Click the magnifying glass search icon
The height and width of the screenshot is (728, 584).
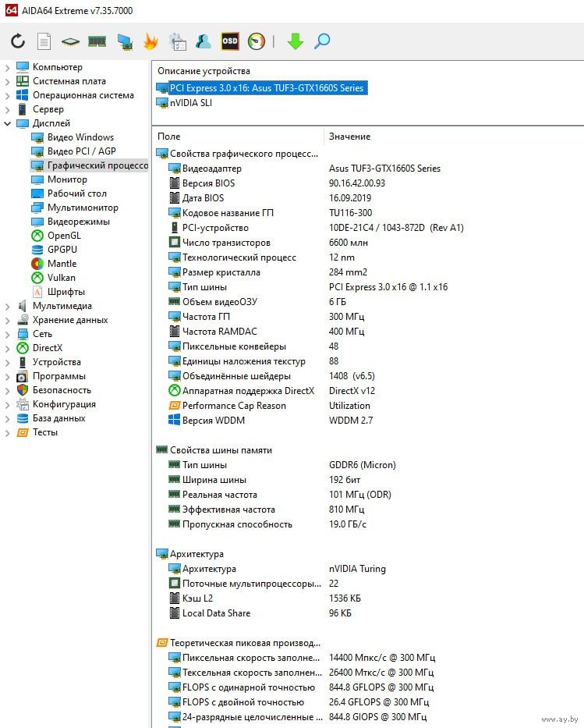[322, 41]
